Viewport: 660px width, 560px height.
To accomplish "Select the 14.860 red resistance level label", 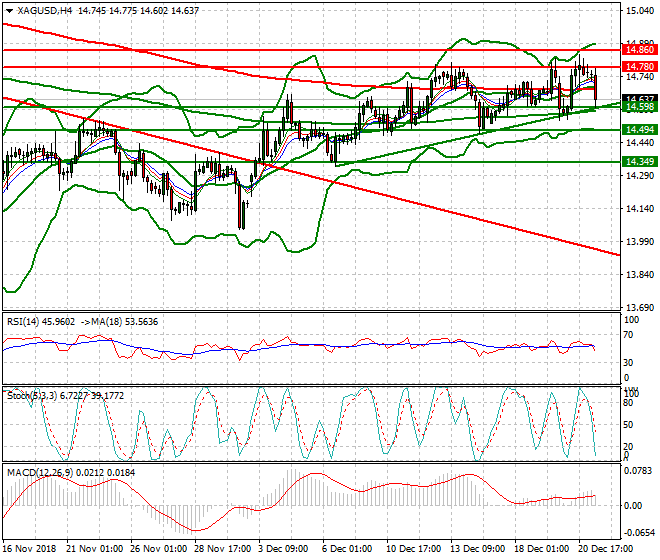I will coord(639,50).
